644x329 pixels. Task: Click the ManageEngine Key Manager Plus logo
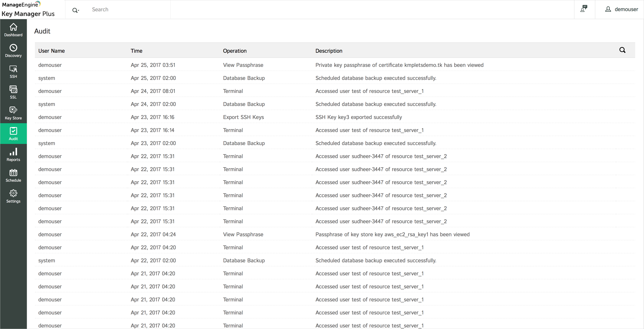(28, 9)
